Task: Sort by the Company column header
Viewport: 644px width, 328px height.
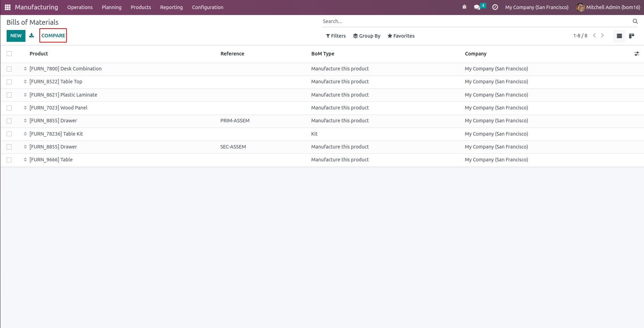Action: click(x=476, y=54)
